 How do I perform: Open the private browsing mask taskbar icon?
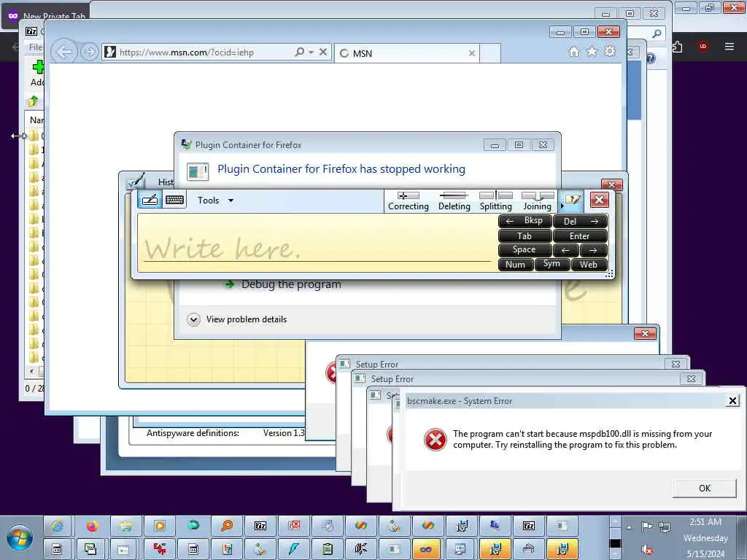(x=426, y=549)
